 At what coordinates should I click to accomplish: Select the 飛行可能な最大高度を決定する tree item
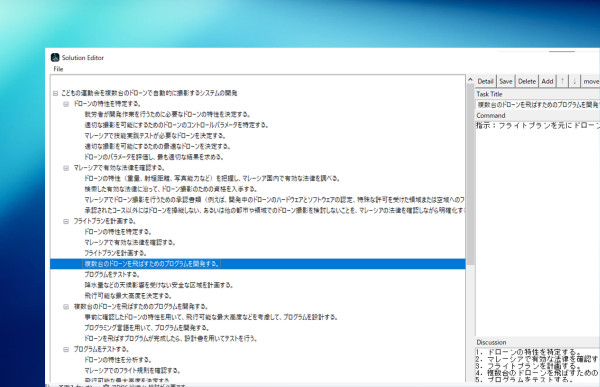[128, 296]
